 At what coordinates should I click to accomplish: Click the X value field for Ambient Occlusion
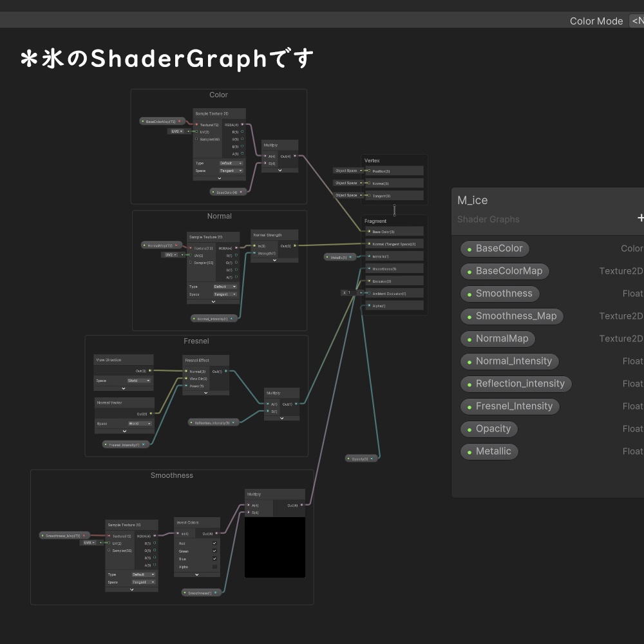[x=352, y=293]
